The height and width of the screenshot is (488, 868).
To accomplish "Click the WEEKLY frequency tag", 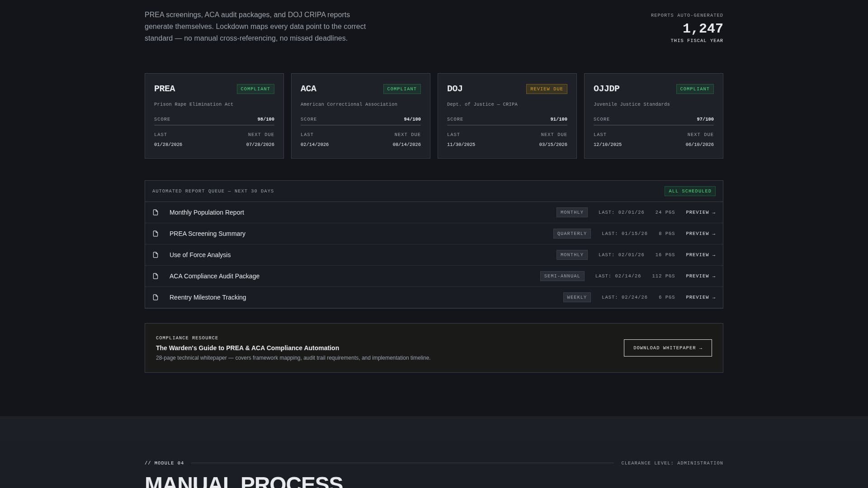I will click(577, 297).
